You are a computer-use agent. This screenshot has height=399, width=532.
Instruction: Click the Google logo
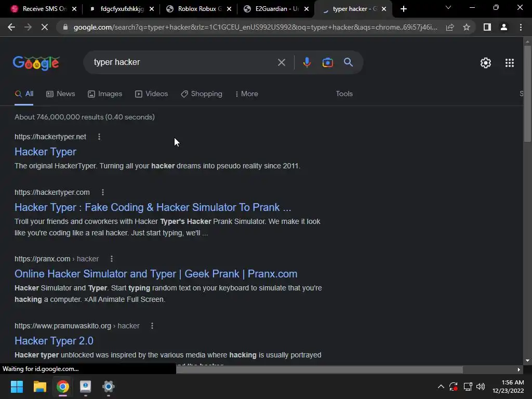[x=36, y=63]
